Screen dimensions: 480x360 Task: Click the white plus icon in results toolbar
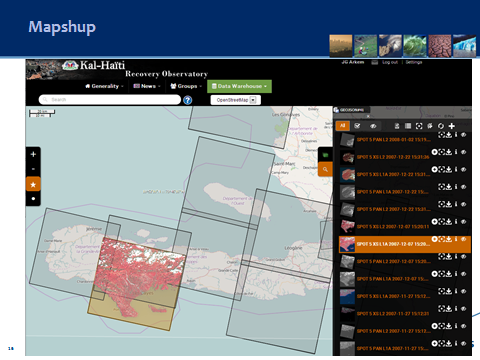pyautogui.click(x=452, y=126)
